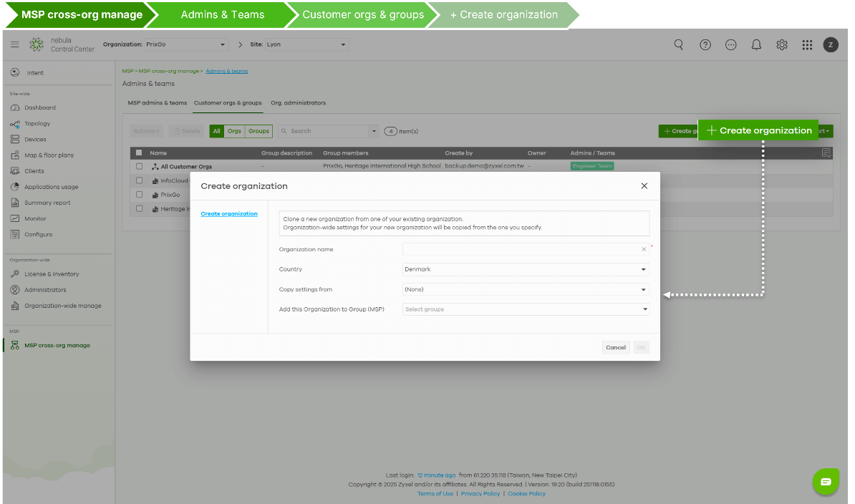Check the PrixGo row checkbox
Viewport: 855px width, 504px height.
(139, 194)
